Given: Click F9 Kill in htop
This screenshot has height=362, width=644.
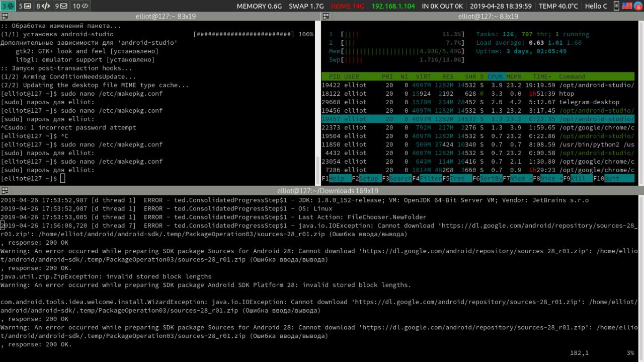Looking at the screenshot, I should click(x=578, y=178).
